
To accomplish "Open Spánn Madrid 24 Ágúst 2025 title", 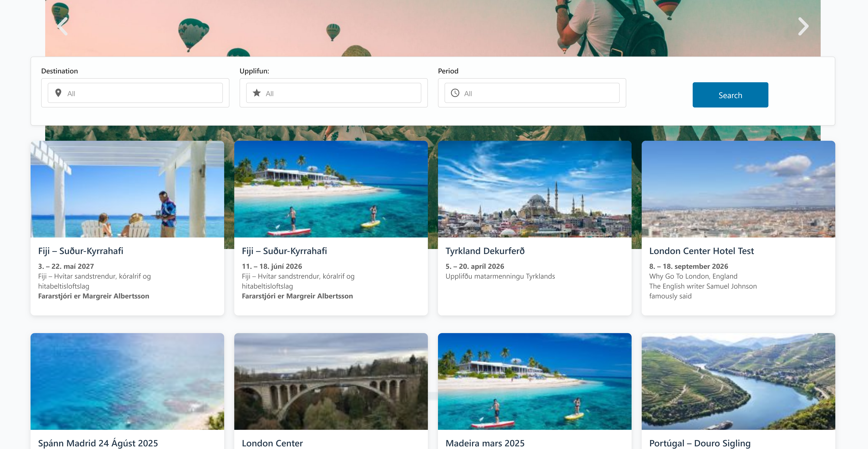I will click(98, 443).
